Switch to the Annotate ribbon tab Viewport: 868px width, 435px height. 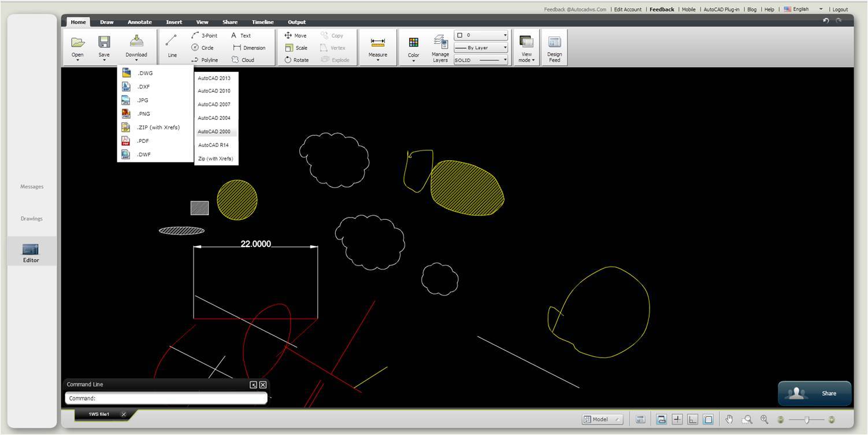click(139, 22)
